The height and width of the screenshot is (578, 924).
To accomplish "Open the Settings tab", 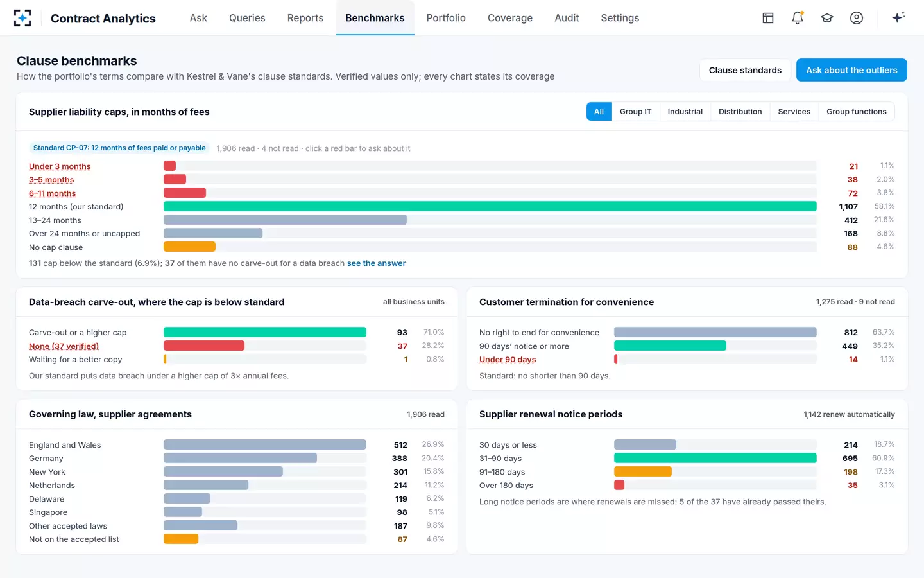I will coord(620,18).
